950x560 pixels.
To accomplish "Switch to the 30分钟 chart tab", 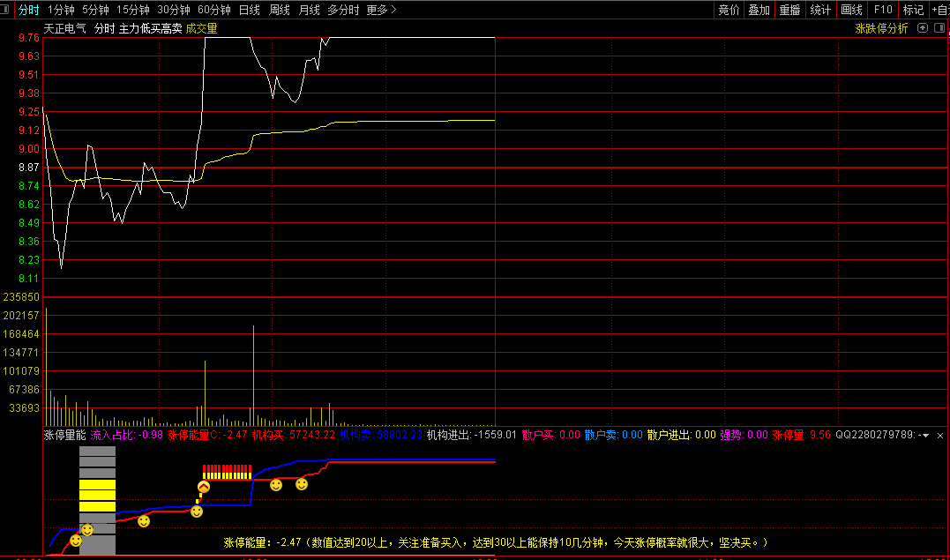I will (x=173, y=10).
